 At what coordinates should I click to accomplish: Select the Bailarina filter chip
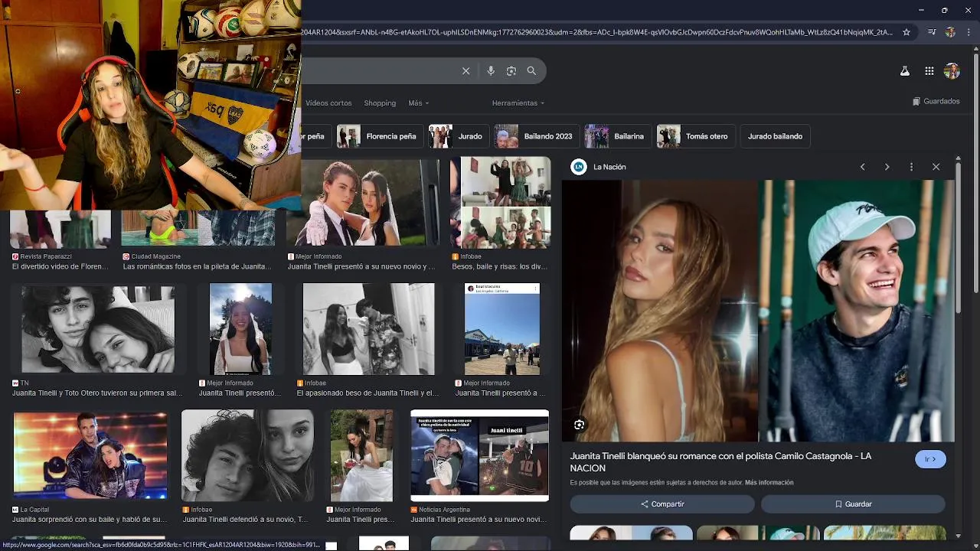click(618, 136)
